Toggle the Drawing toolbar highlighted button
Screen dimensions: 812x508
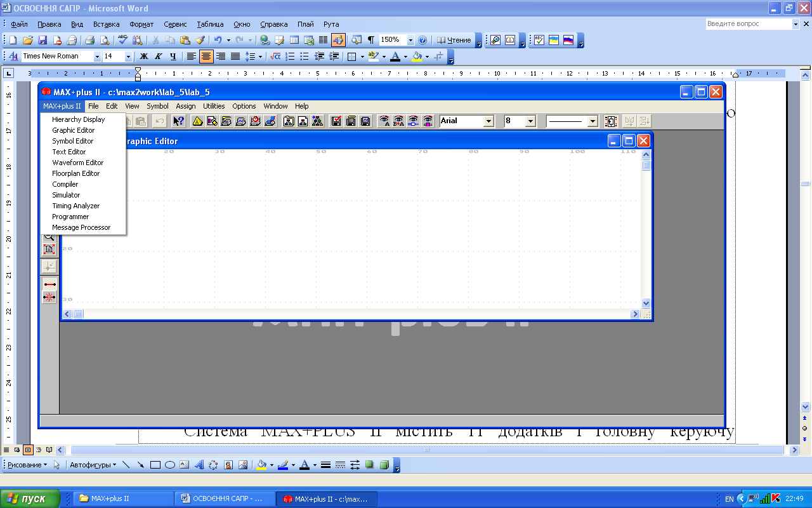[338, 40]
